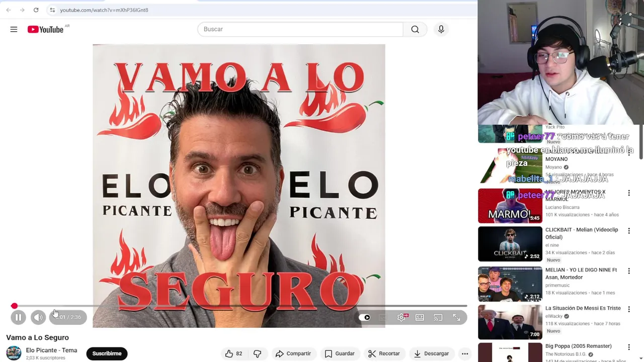This screenshot has width=644, height=362.
Task: Open site information icon in address bar
Action: [x=52, y=10]
